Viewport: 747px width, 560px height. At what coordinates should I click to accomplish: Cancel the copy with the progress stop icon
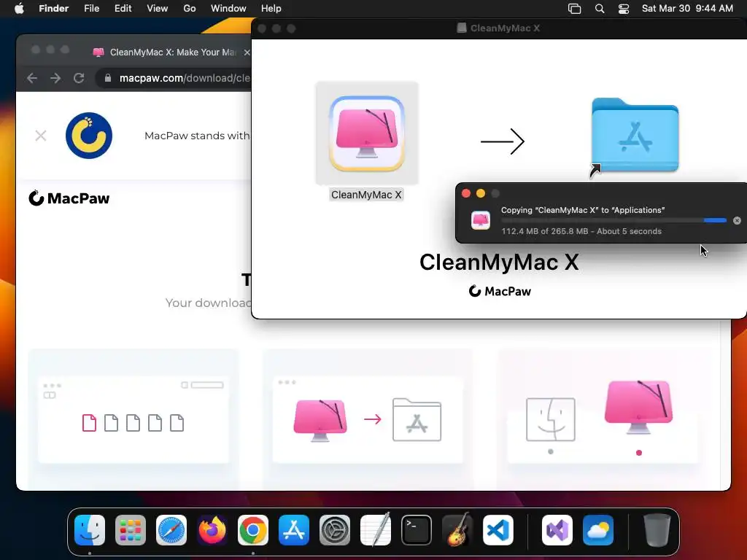coord(737,220)
